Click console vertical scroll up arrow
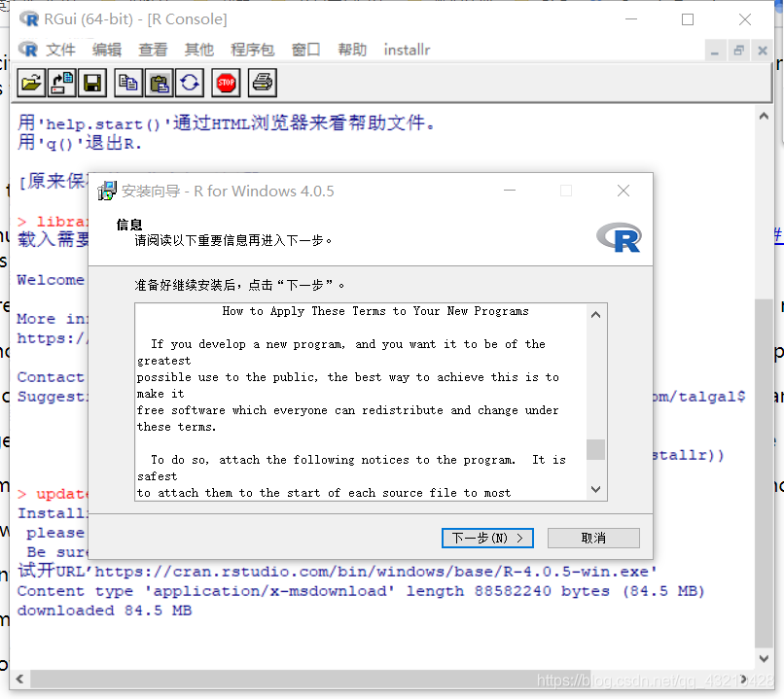 pos(764,116)
